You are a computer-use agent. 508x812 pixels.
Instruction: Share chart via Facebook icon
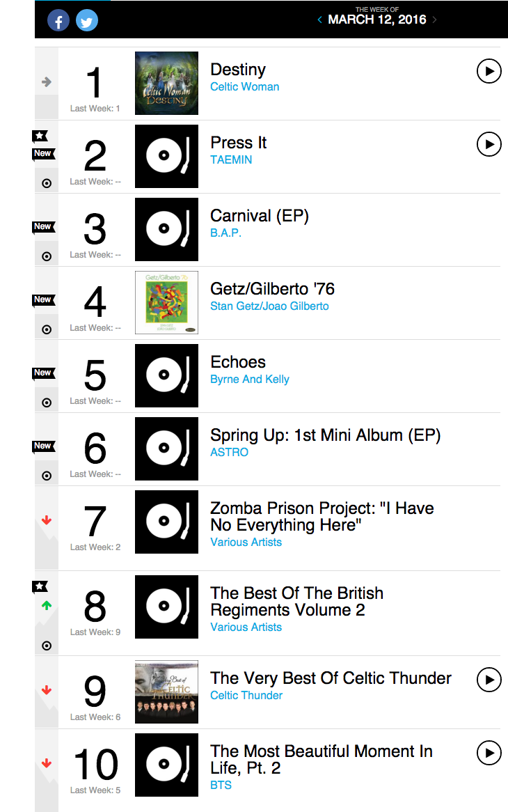click(58, 21)
